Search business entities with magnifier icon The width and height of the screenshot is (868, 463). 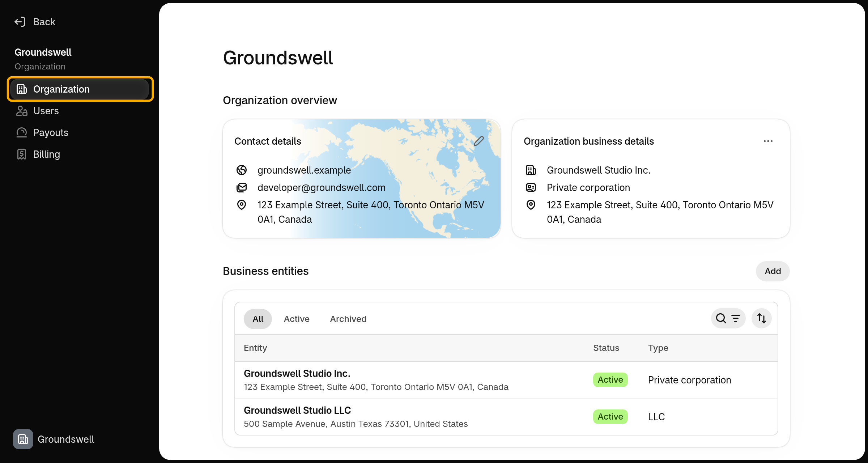pyautogui.click(x=721, y=318)
